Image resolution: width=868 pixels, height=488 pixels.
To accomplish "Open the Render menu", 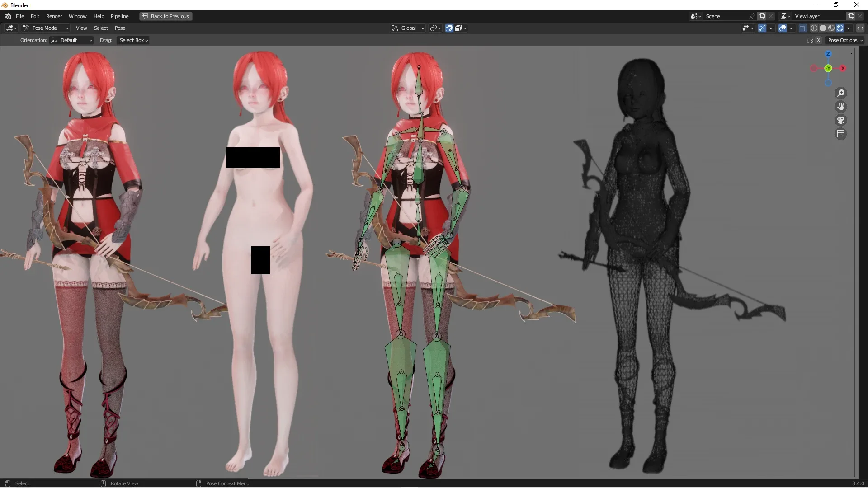I will point(54,16).
